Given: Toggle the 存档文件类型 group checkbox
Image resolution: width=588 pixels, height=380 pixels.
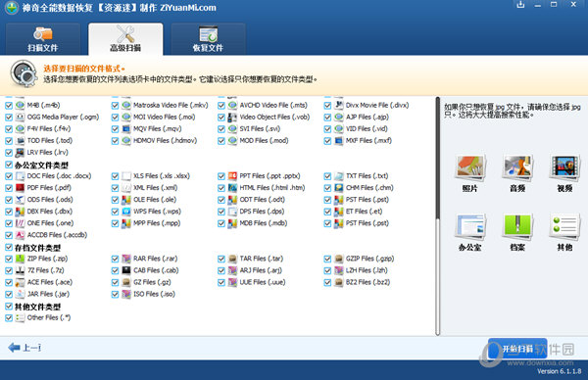Looking at the screenshot, I should pos(9,247).
